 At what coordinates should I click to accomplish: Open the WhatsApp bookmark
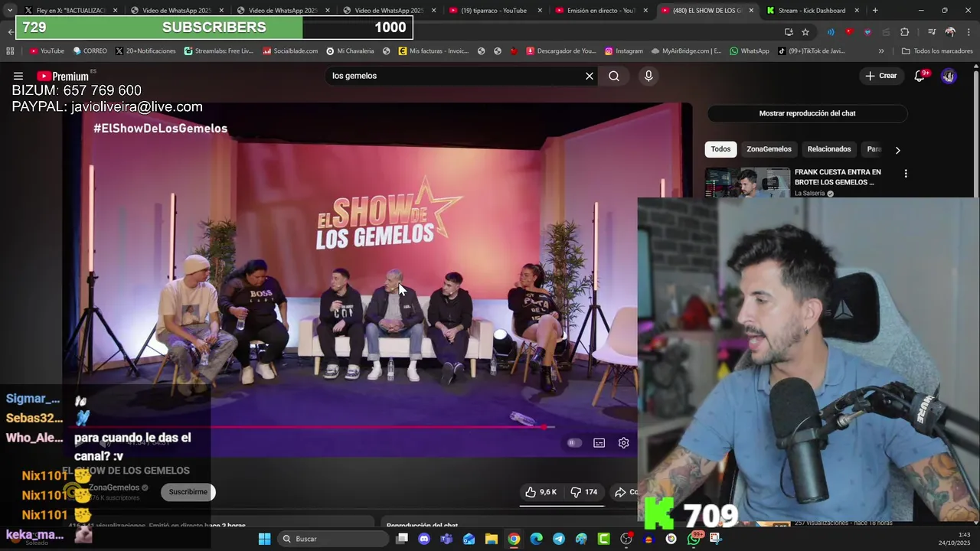click(749, 51)
